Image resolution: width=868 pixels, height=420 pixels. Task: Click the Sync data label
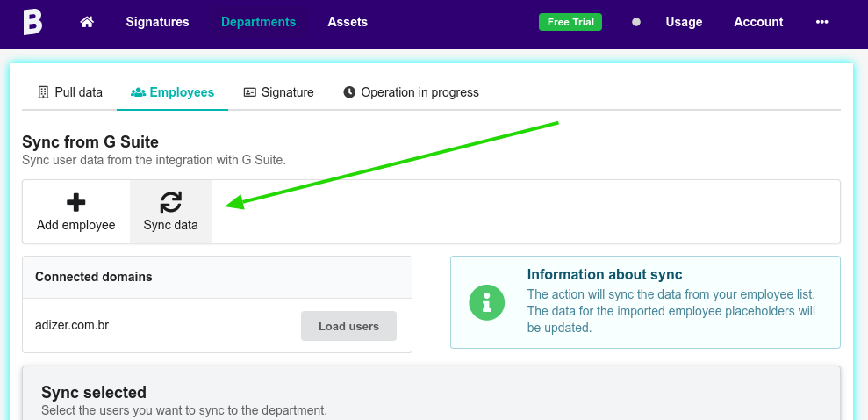click(x=170, y=226)
